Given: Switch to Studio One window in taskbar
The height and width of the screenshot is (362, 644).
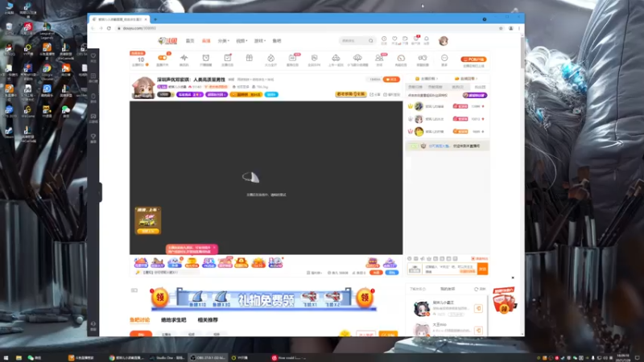Looking at the screenshot, I should pos(167,358).
